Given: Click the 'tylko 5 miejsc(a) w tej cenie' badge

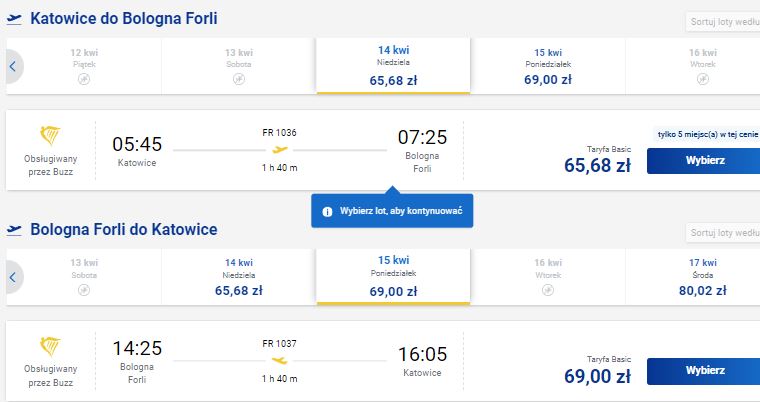Looking at the screenshot, I should (707, 135).
